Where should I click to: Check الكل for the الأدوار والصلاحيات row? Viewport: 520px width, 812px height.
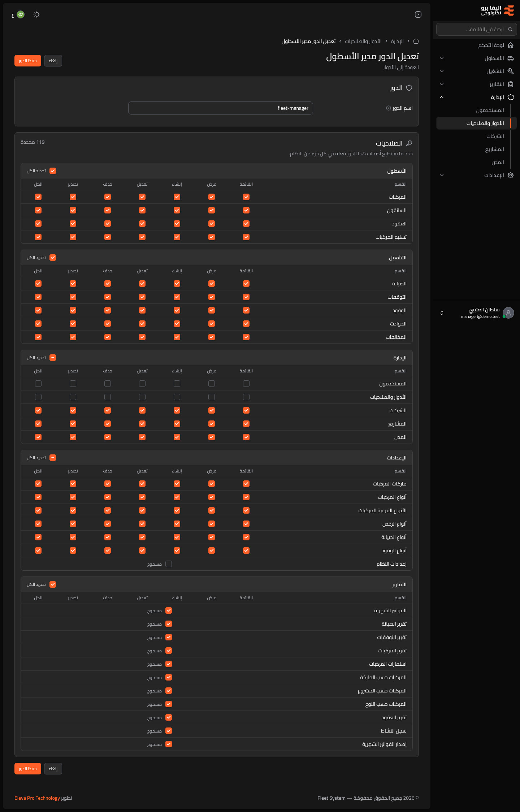tap(38, 397)
